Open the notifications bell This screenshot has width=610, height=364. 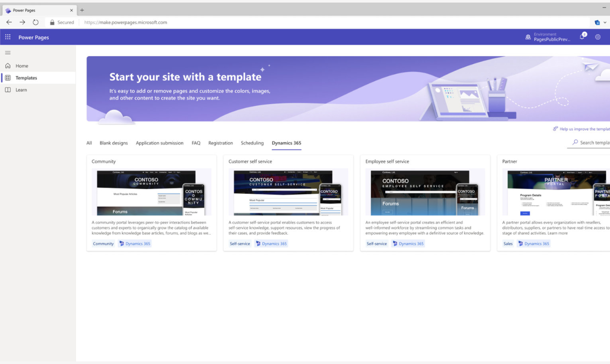point(582,37)
